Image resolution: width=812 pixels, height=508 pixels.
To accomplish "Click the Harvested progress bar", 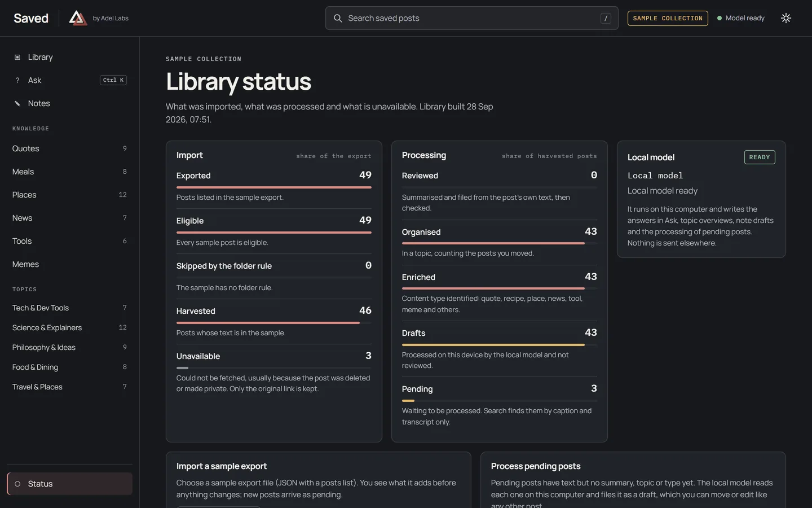I will coord(273,323).
